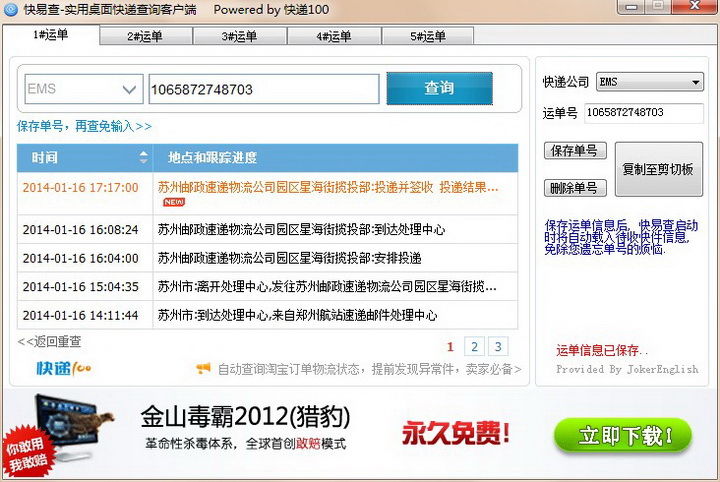
Task: Go to results page 3
Action: coord(498,347)
